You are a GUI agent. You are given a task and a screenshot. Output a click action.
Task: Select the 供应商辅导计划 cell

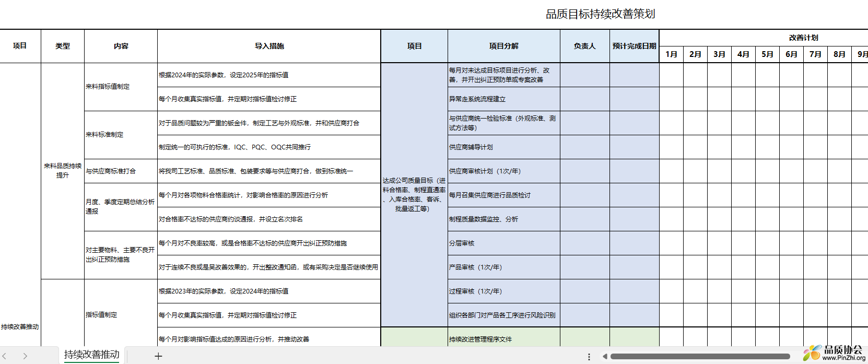click(504, 147)
